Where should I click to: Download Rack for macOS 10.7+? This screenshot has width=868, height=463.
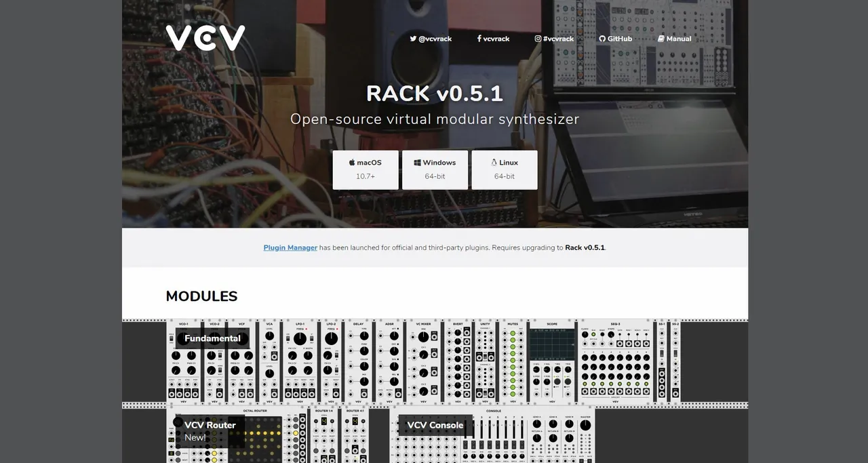(366, 169)
